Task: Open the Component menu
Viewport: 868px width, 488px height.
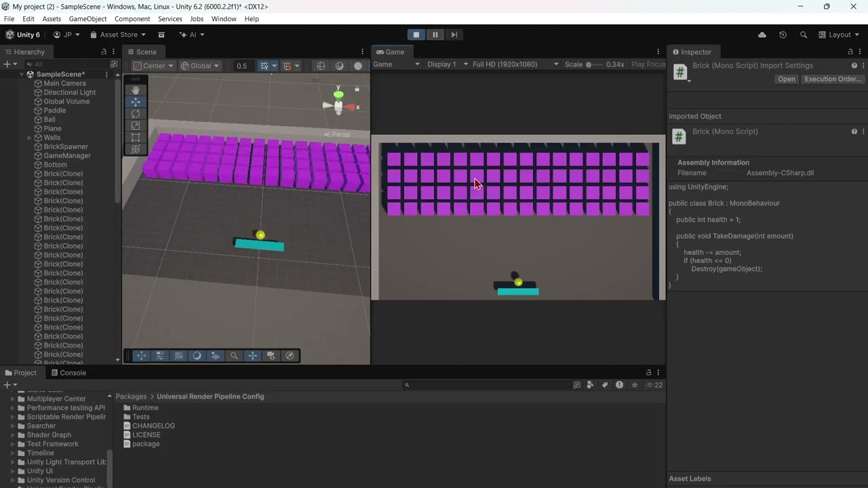Action: (132, 19)
